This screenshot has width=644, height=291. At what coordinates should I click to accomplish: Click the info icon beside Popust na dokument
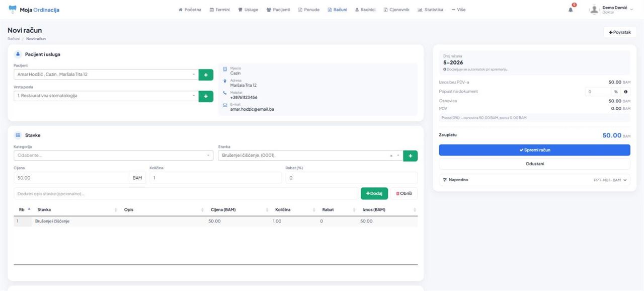(x=626, y=92)
